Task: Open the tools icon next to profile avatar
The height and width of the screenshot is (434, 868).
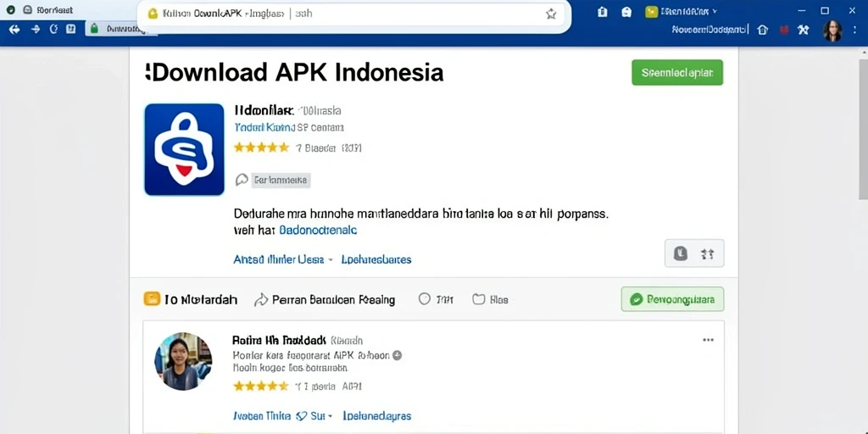Action: click(804, 30)
